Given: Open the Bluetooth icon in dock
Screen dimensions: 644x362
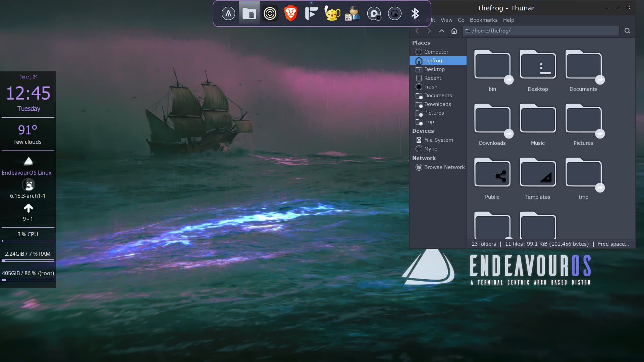Looking at the screenshot, I should coord(415,13).
